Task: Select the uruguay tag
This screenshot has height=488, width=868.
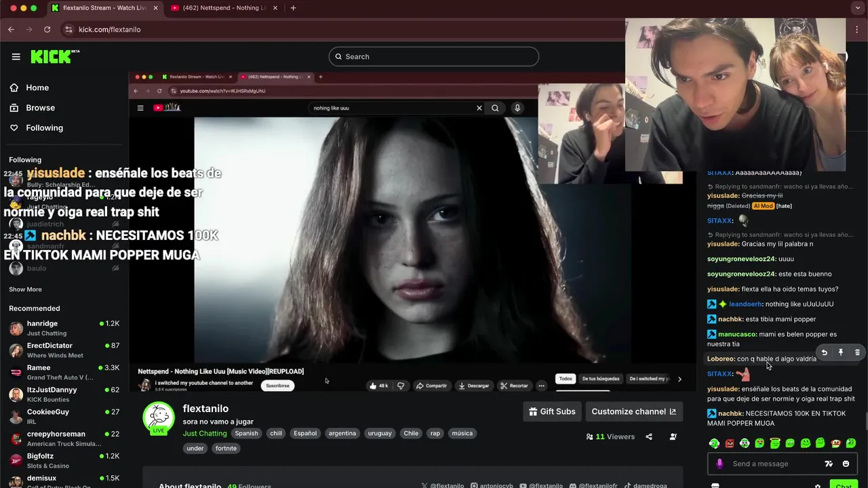Action: pyautogui.click(x=380, y=433)
